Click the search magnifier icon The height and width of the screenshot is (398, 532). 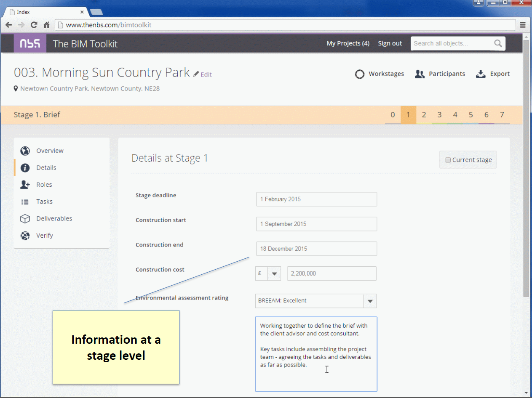498,43
